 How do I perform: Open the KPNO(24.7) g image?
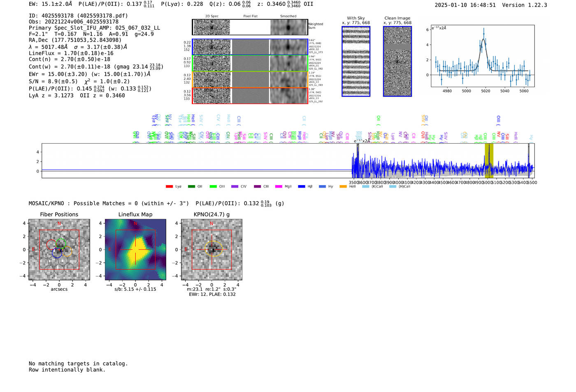point(212,250)
